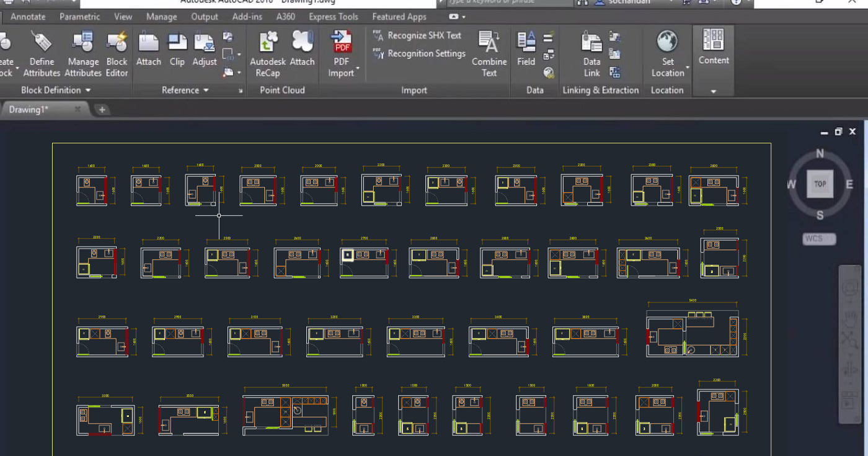
Task: Select the Clip tool
Action: tap(177, 50)
